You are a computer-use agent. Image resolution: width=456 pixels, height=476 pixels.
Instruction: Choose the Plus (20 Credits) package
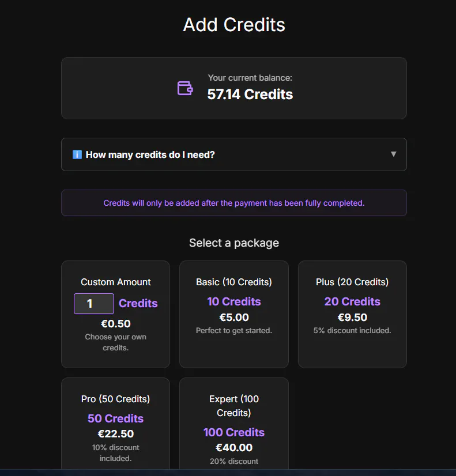[352, 314]
